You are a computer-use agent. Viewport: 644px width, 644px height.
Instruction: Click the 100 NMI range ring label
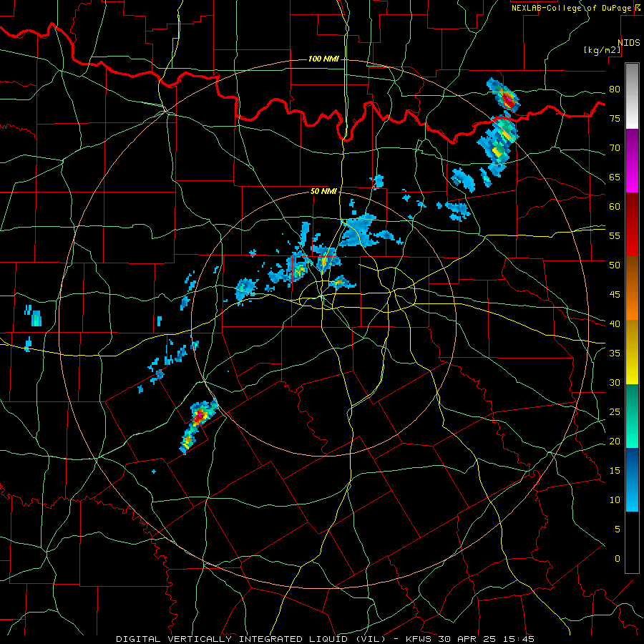[x=323, y=59]
